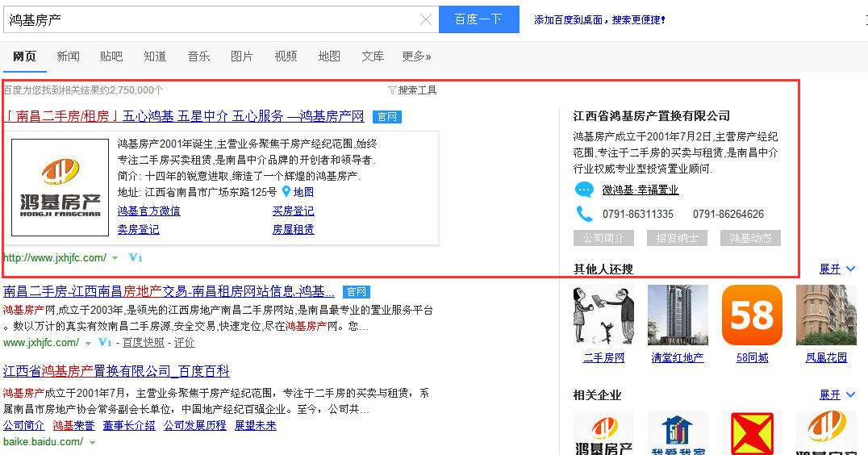
Task: Click the 百度一下 search button
Action: 479,19
